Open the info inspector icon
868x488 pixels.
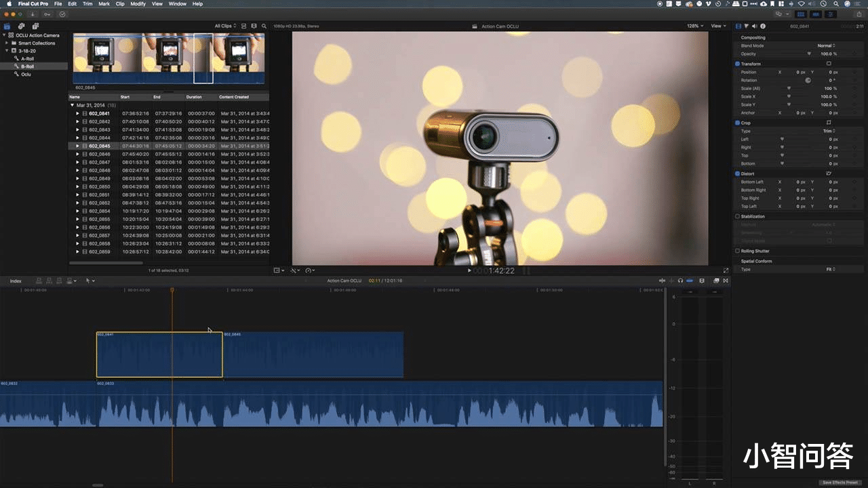(763, 26)
